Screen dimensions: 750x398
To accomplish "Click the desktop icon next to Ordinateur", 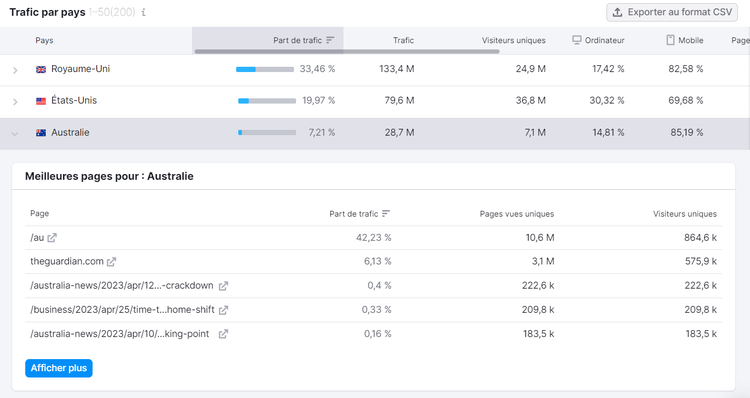I will 577,40.
